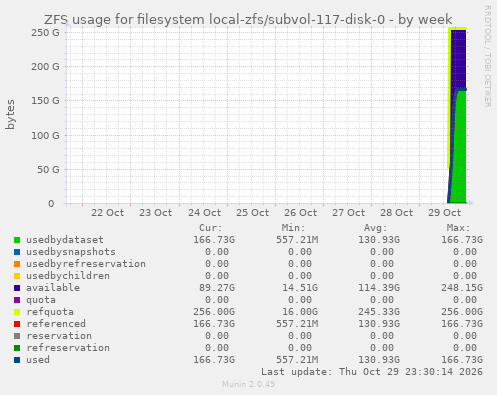Click the available dark purple legend swatch
Screen dimensions: 497x395
[17, 288]
